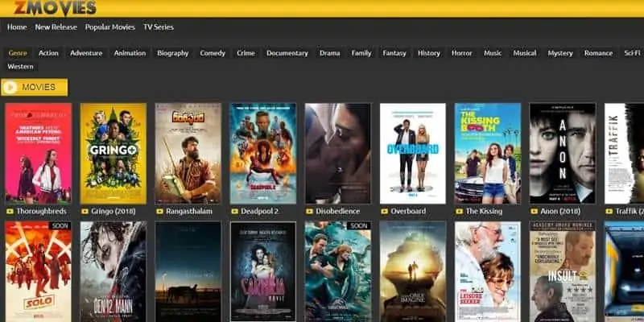Open The Kissing Booth title link
Viewport: 644px width, 322px height.
(x=489, y=212)
